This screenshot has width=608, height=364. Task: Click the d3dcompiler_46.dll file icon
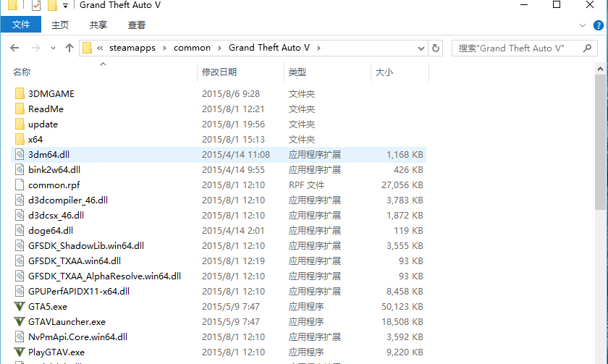click(20, 200)
